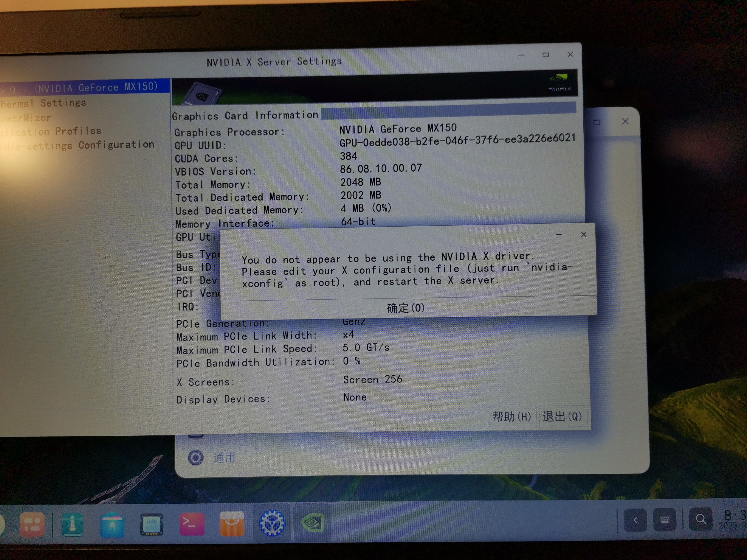747x560 pixels.
Task: Open the blue gear Control Center icon
Action: [272, 524]
